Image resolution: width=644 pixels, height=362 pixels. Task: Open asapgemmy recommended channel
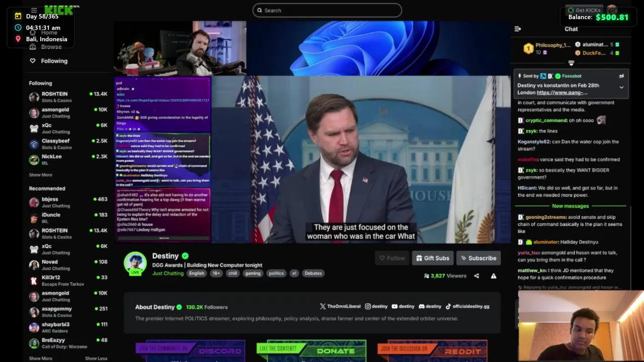coord(68,312)
